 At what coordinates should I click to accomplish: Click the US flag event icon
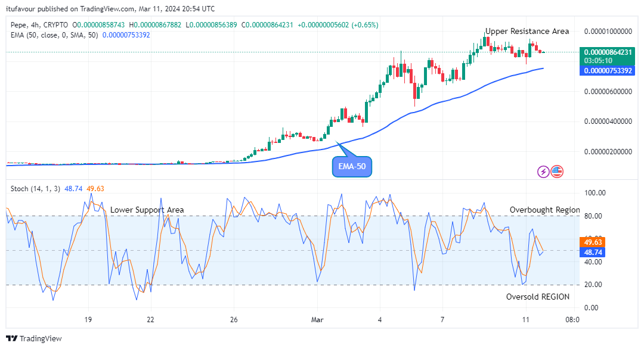557,172
